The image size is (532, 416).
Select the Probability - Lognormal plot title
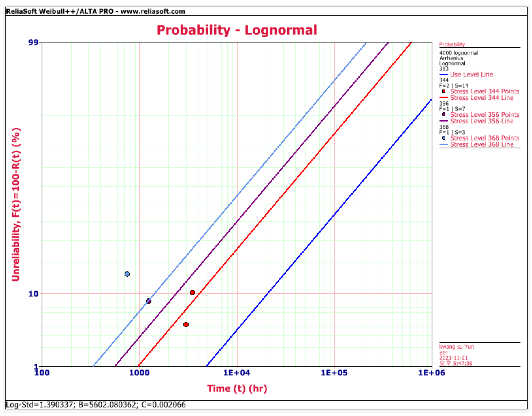(x=237, y=30)
